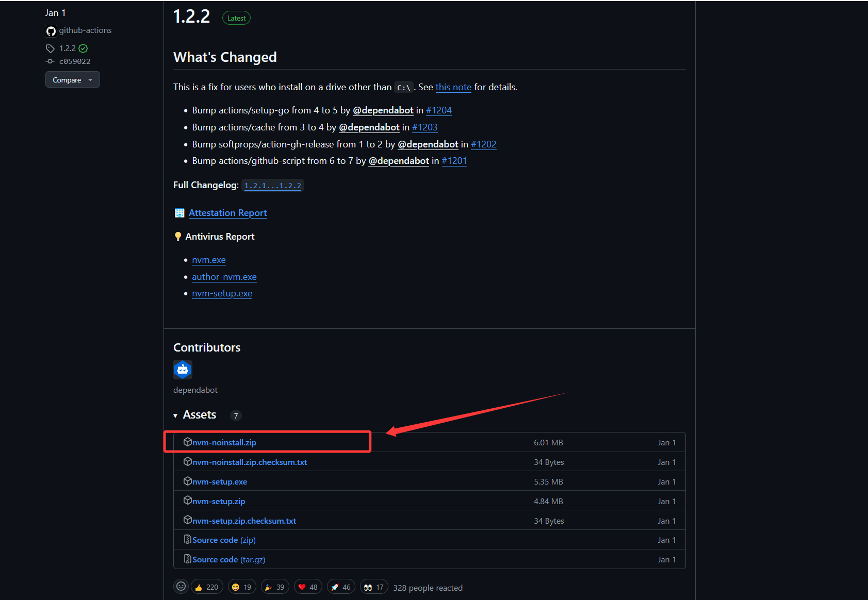Click the dependabot contributor name

[195, 390]
